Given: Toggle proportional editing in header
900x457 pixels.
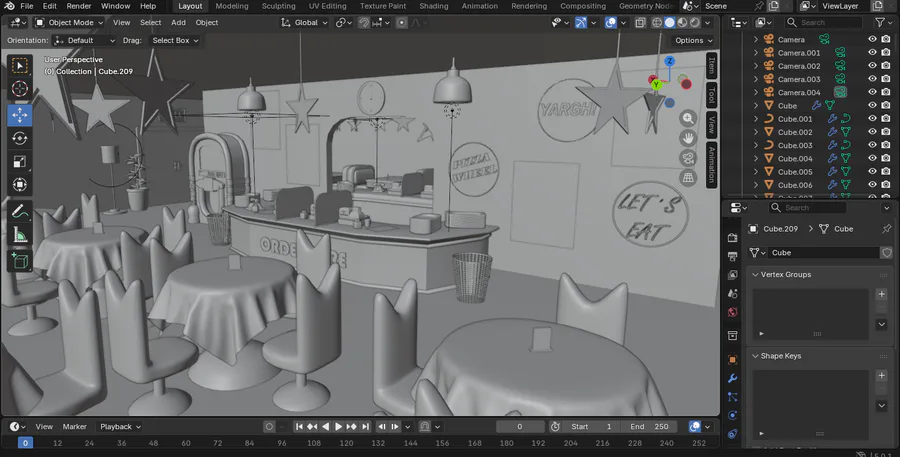Looking at the screenshot, I should (402, 22).
